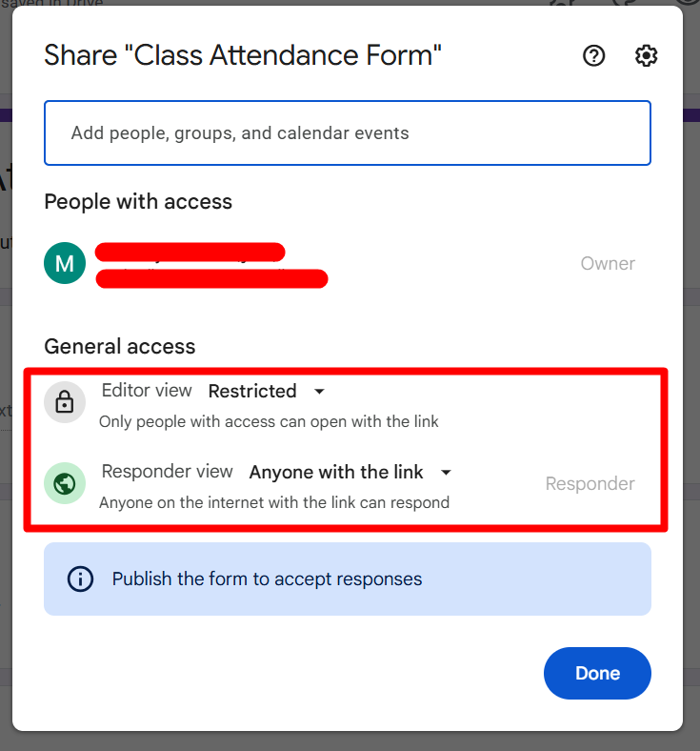
Task: Open sharing settings gear icon
Action: coord(647,56)
